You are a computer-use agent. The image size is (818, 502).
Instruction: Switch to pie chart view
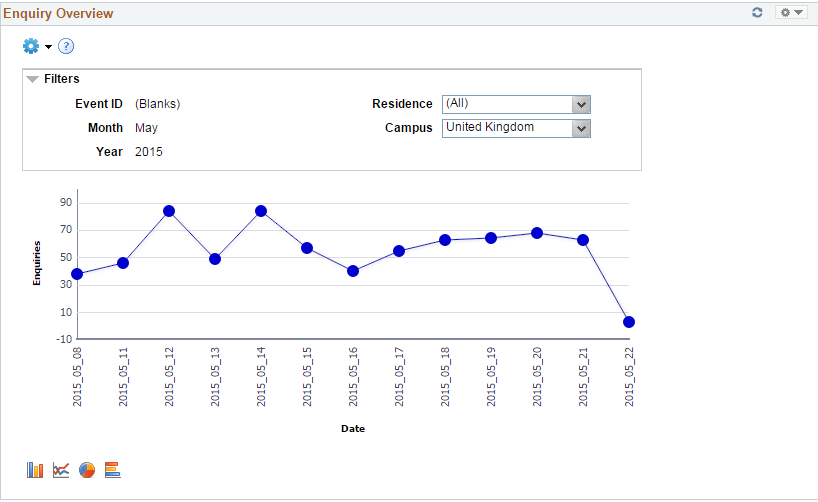[87, 470]
